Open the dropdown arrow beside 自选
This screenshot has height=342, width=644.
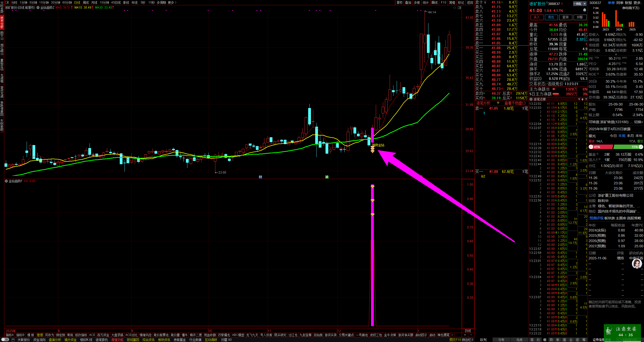(x=585, y=4)
